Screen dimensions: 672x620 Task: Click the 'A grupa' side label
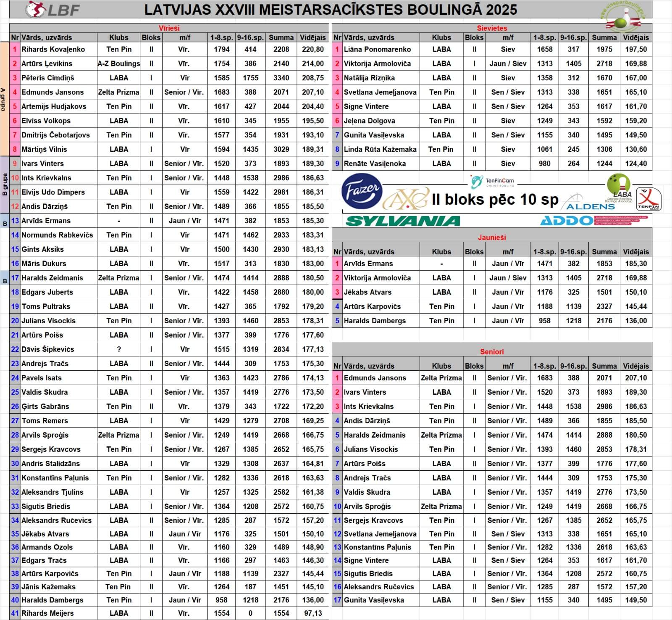click(4, 99)
